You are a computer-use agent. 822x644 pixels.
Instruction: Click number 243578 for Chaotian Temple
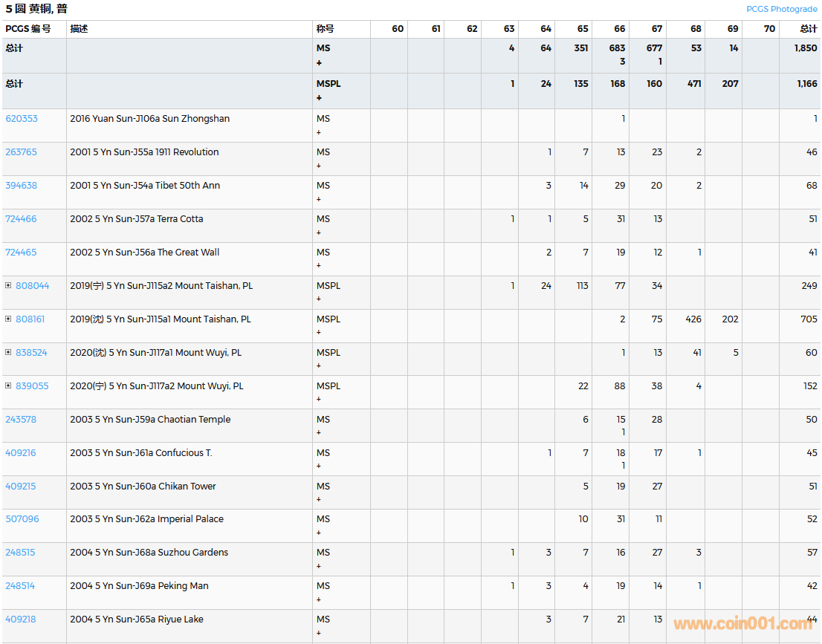click(21, 420)
